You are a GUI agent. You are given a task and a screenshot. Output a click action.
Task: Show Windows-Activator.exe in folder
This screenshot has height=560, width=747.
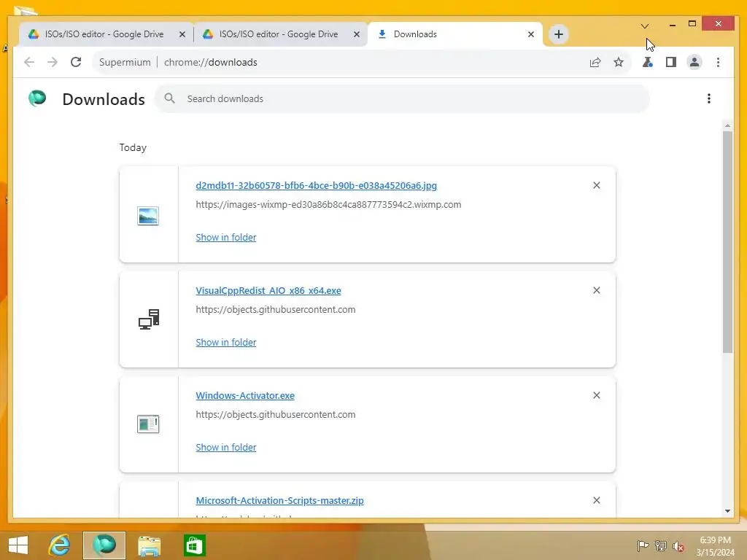[x=226, y=447]
